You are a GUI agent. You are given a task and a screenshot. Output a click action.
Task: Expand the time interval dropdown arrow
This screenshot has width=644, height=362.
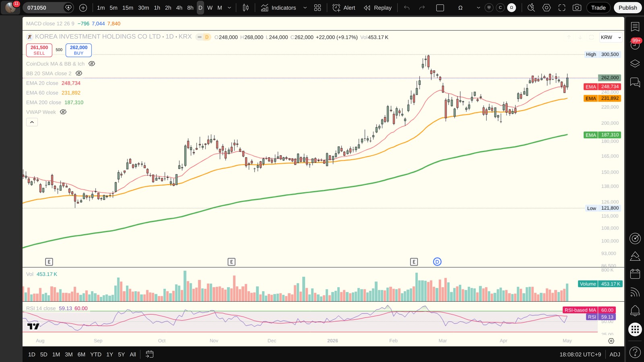229,8
